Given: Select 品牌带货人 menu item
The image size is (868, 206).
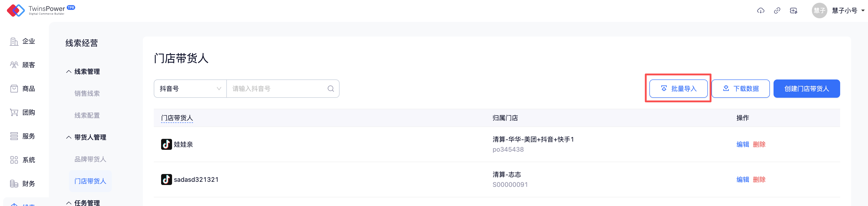Looking at the screenshot, I should 90,159.
